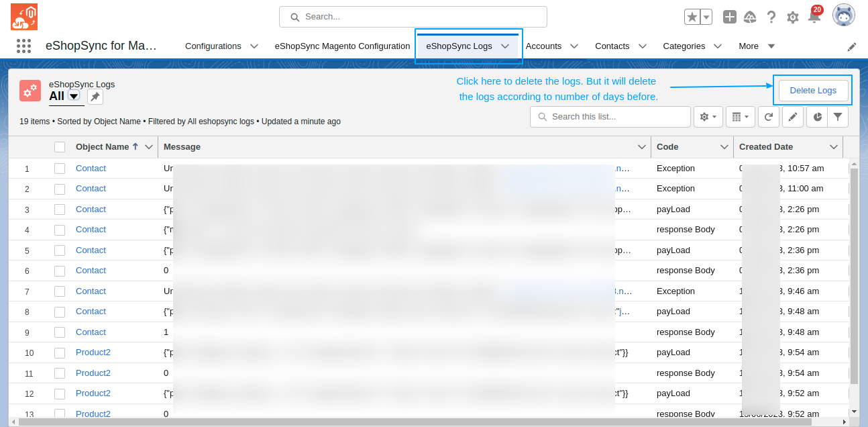Open the user profile avatar
This screenshot has width=868, height=427.
click(x=843, y=15)
